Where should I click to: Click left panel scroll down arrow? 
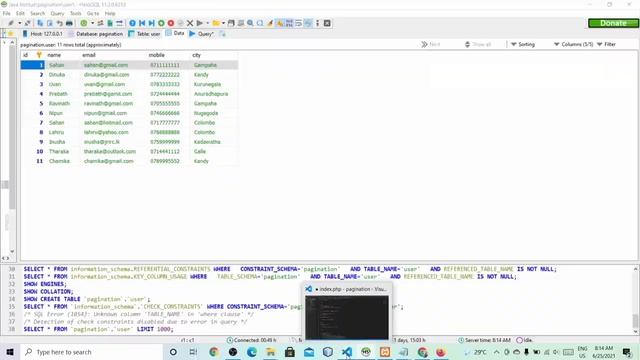12,251
